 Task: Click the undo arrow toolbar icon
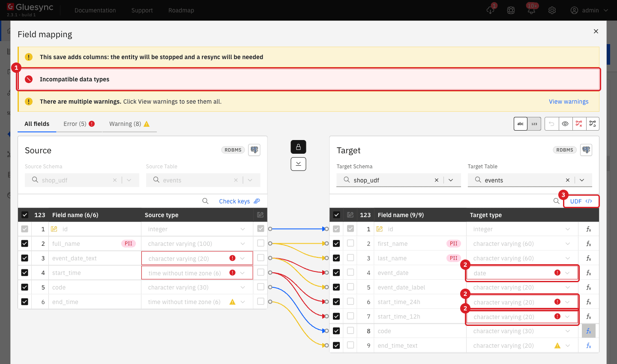tap(551, 124)
